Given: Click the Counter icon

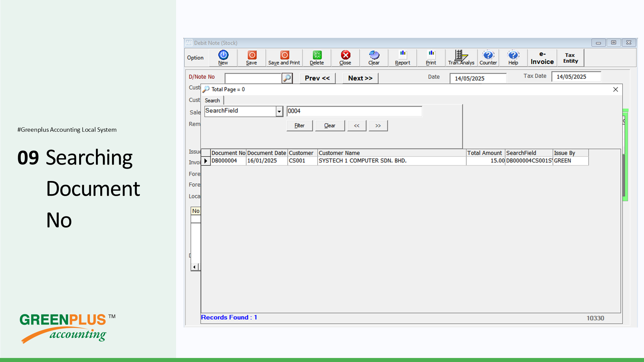Looking at the screenshot, I should pyautogui.click(x=488, y=58).
